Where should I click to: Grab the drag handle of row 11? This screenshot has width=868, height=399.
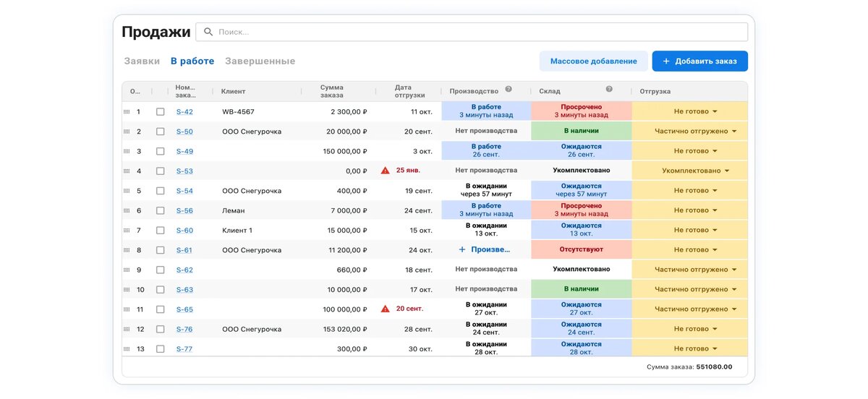pyautogui.click(x=127, y=309)
